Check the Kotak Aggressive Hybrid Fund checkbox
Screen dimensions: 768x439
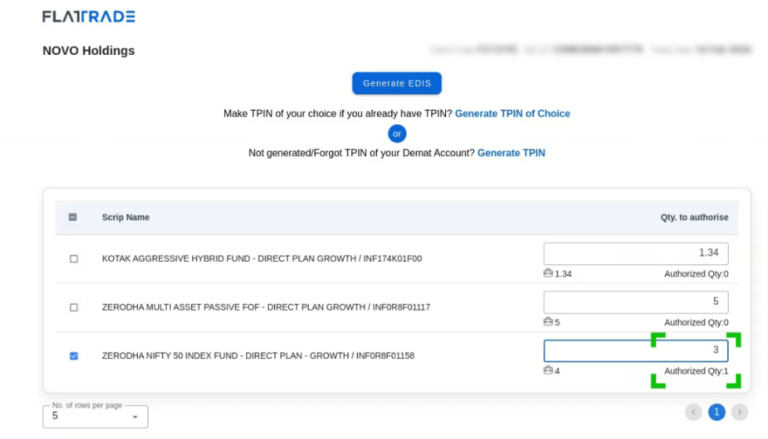[x=73, y=258]
